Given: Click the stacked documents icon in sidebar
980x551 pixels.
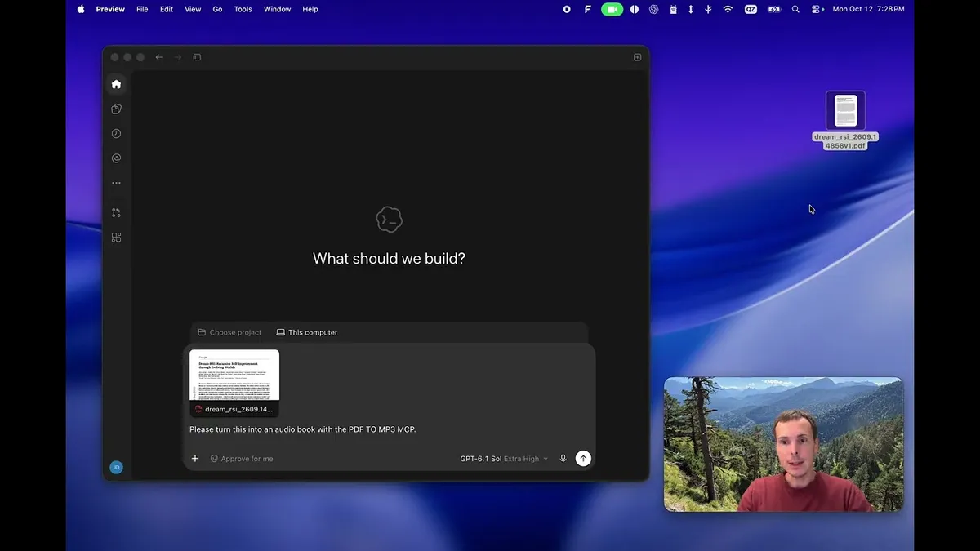Looking at the screenshot, I should pyautogui.click(x=116, y=109).
